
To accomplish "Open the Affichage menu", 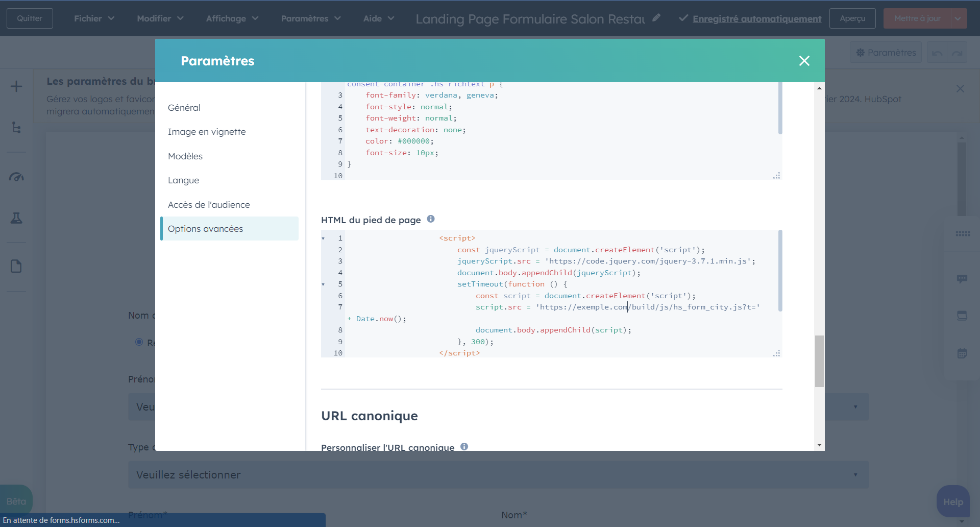I will [x=232, y=18].
